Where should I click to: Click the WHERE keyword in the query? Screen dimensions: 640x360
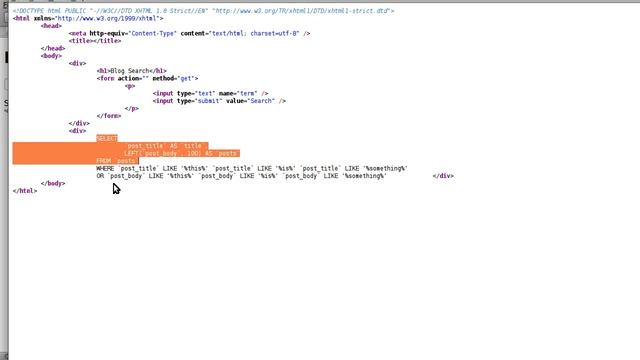105,169
